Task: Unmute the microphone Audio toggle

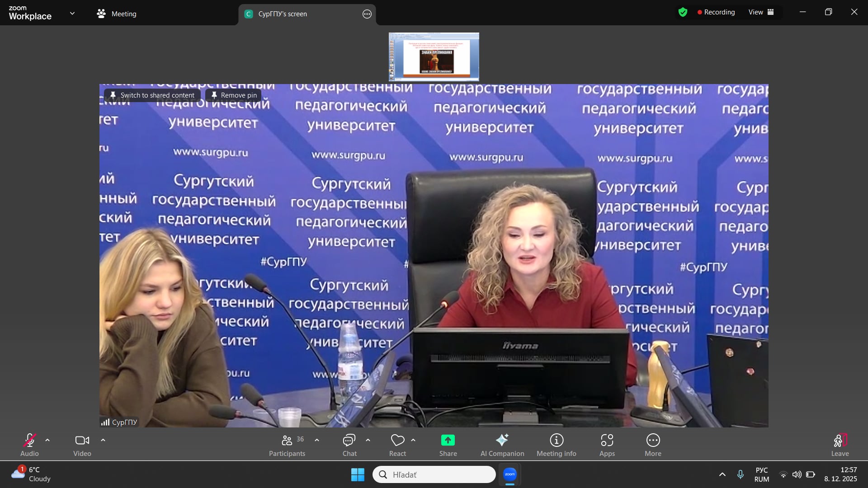Action: (x=29, y=440)
